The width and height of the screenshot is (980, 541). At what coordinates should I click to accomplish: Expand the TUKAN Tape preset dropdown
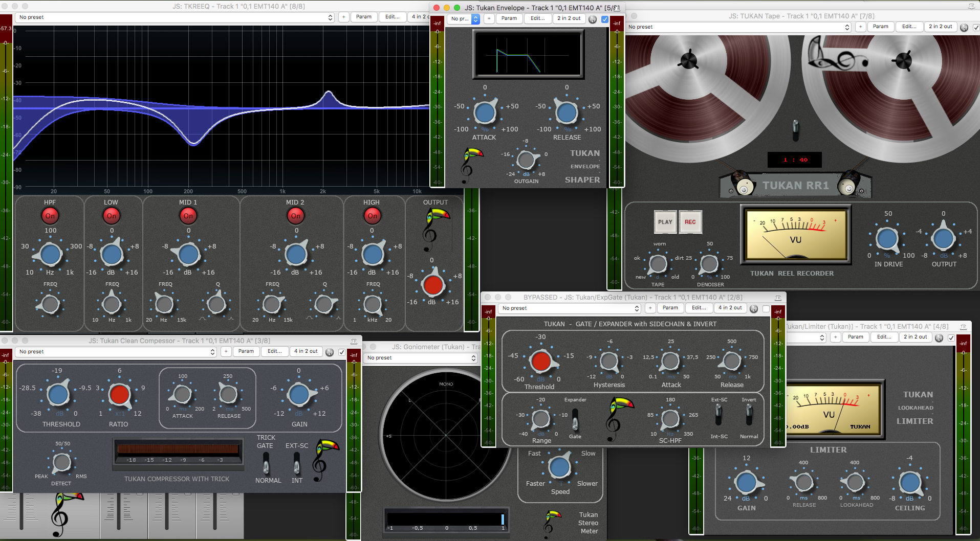click(x=739, y=27)
